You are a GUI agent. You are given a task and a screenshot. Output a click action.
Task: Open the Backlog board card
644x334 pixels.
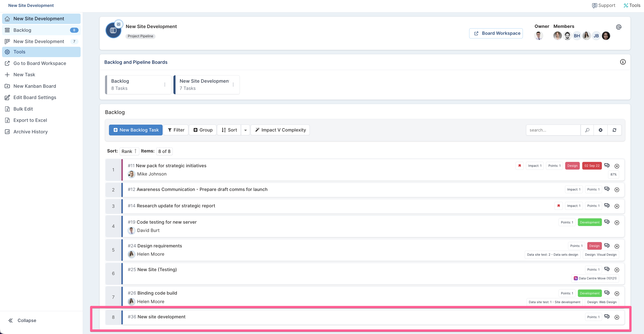138,85
